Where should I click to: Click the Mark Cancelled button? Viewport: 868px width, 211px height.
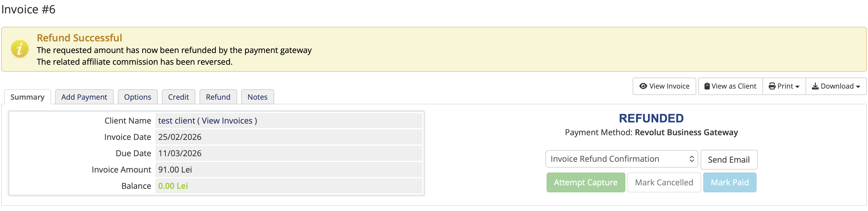click(x=664, y=182)
